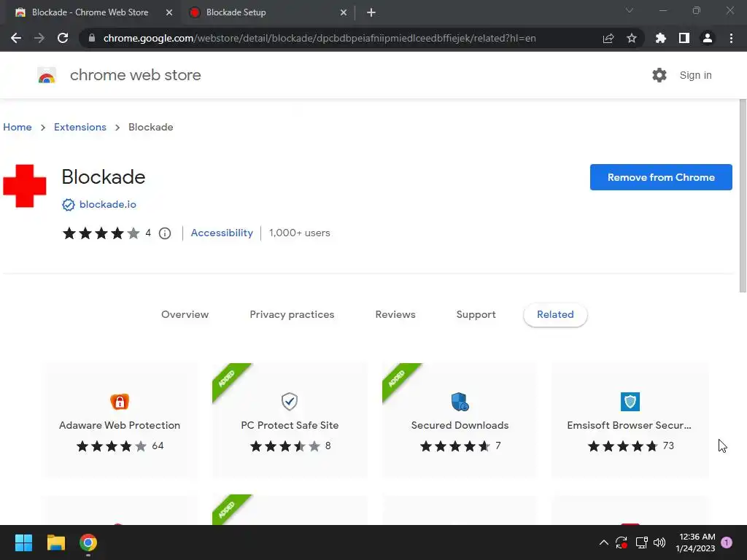747x560 pixels.
Task: Open the Accessibility category link
Action: [222, 233]
